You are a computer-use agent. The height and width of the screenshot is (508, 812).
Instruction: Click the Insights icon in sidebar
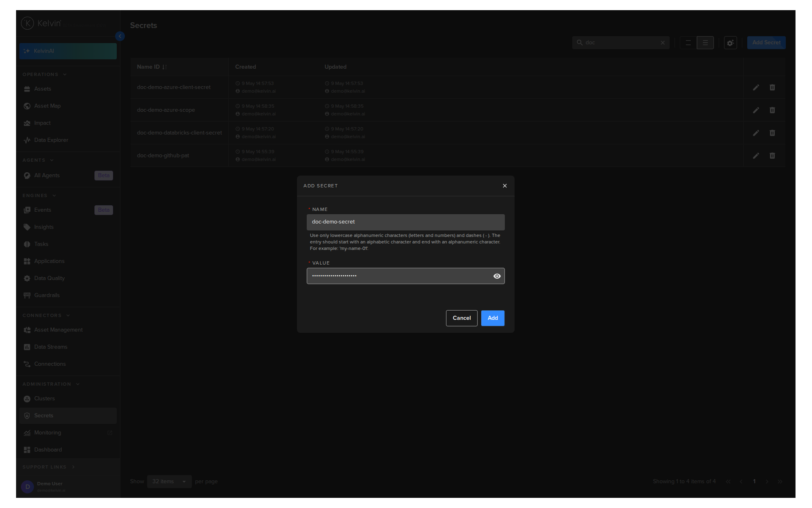click(27, 227)
